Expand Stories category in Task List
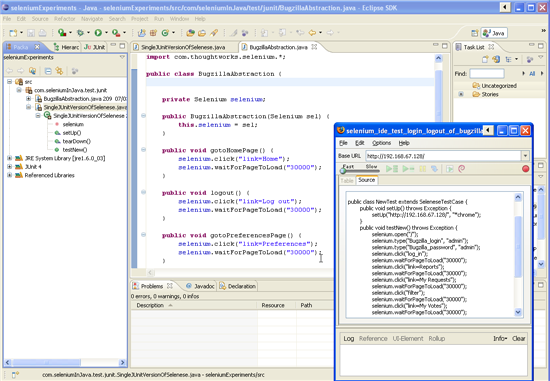Screen dimensions: 550x381 (x=461, y=94)
